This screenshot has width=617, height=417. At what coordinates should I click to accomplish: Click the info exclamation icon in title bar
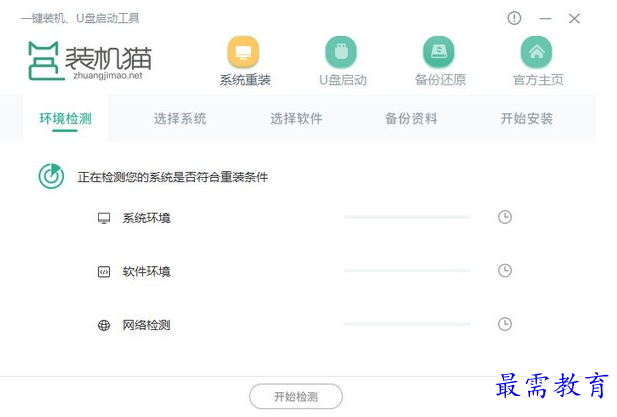click(514, 18)
